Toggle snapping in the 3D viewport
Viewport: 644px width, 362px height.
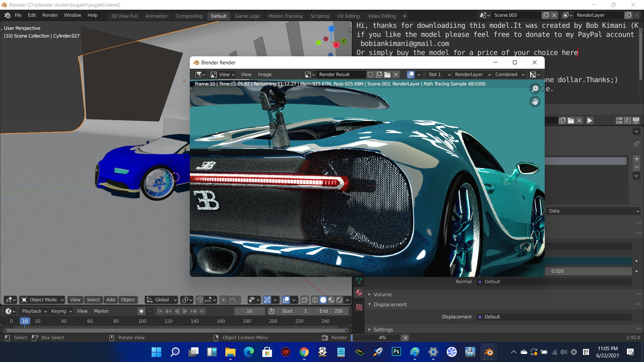click(200, 300)
